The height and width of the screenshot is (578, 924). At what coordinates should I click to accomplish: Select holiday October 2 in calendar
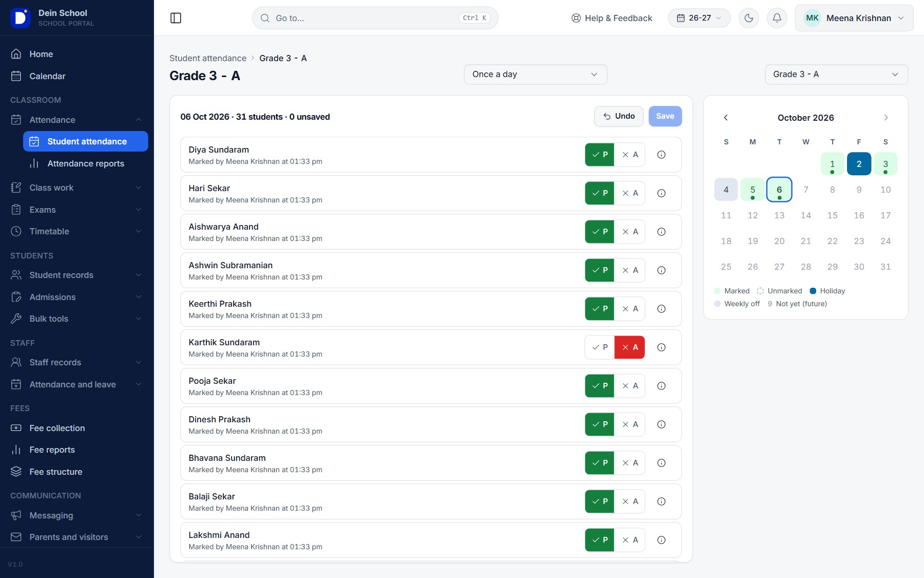(859, 164)
